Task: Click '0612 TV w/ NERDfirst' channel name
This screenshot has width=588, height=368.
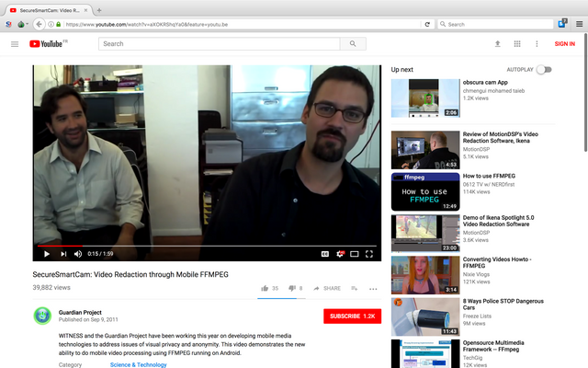Action: (x=489, y=184)
